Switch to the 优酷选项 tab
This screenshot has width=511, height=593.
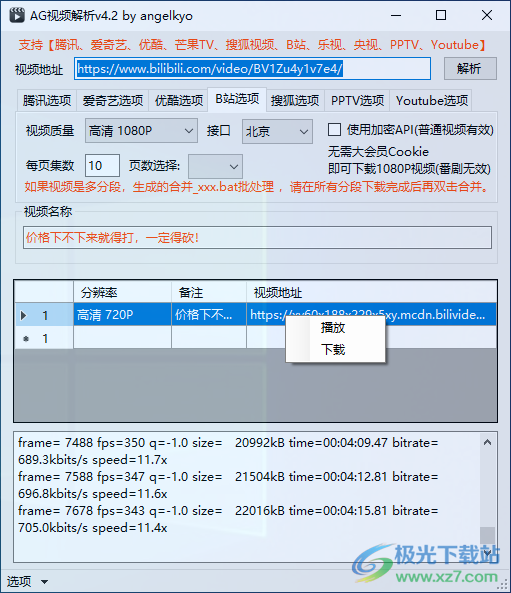click(179, 101)
